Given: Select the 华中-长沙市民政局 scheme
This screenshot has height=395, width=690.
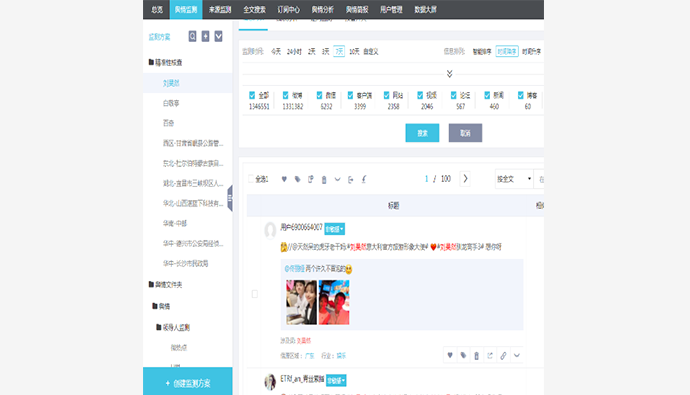Looking at the screenshot, I should (187, 263).
